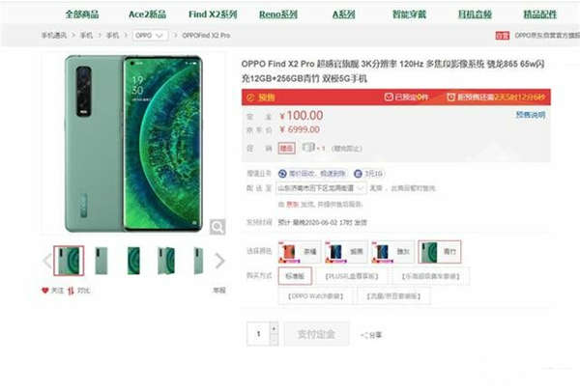Open the Reno series tab
This screenshot has height=392, width=580.
(x=278, y=14)
